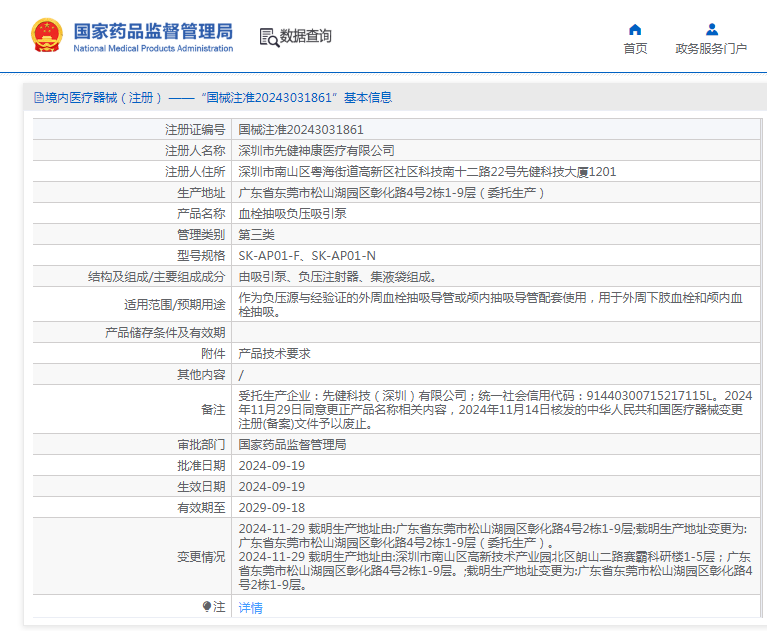Click the product name 血栓抽吸负压吸引泵

pyautogui.click(x=292, y=214)
